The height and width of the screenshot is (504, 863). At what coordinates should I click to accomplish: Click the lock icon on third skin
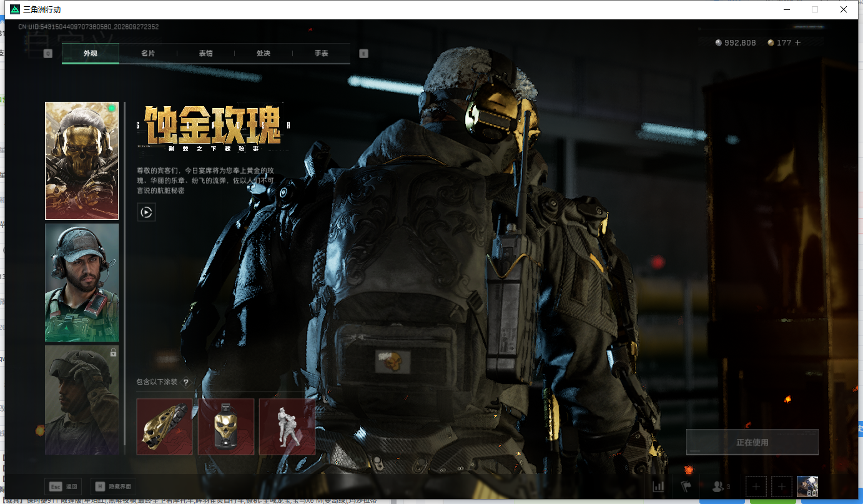(x=113, y=353)
